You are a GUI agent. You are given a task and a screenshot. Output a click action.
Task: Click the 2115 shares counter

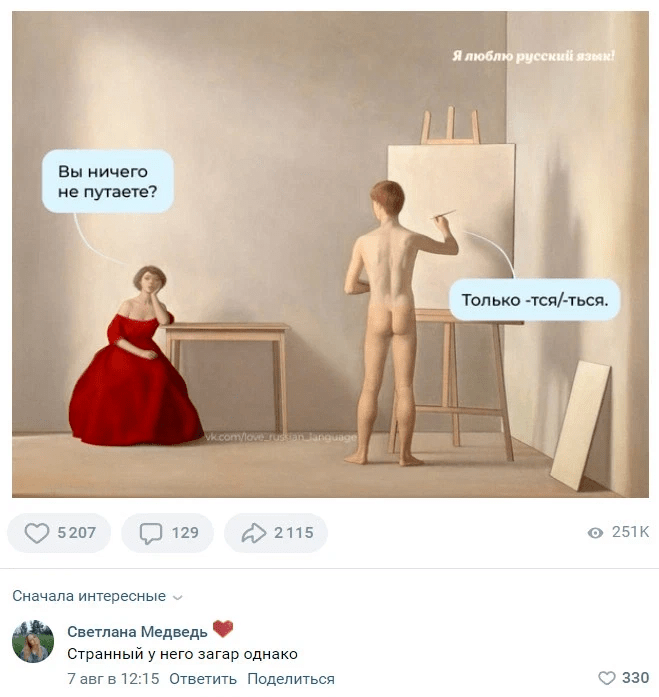coord(294,533)
